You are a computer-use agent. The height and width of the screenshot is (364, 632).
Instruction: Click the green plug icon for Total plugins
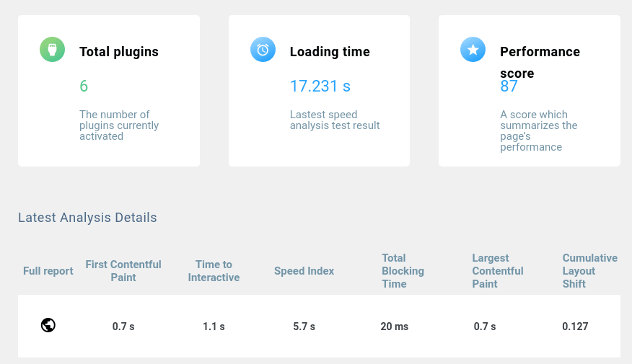point(52,50)
